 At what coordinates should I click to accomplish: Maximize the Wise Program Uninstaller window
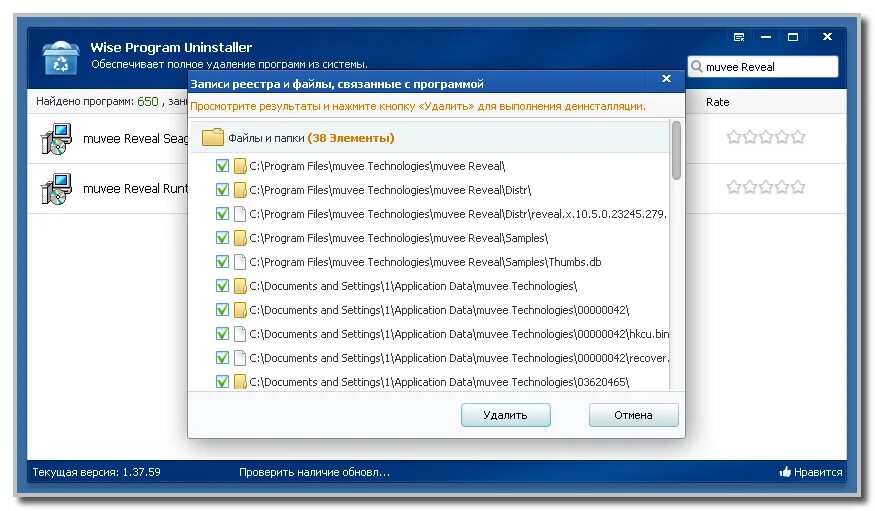pyautogui.click(x=792, y=37)
